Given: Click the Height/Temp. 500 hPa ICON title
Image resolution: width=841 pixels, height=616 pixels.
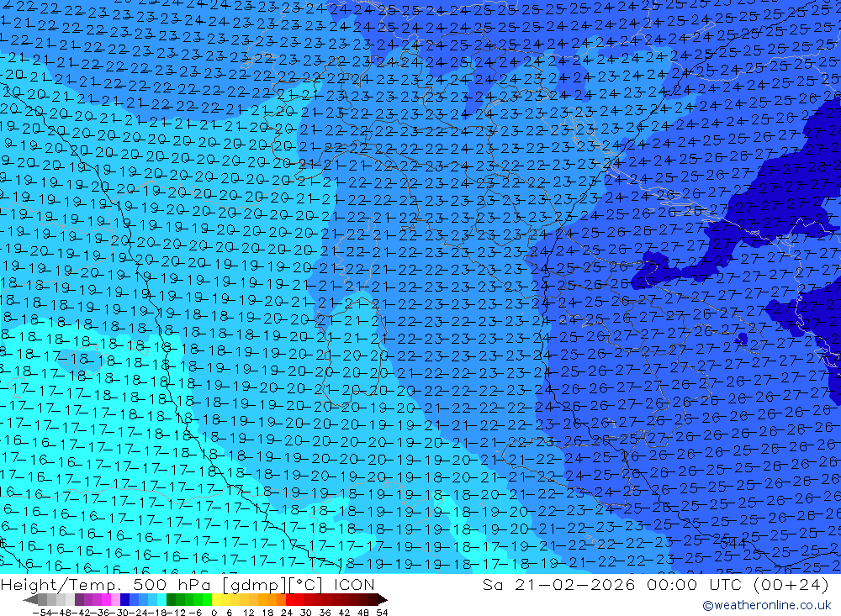Looking at the screenshot, I should [x=188, y=584].
